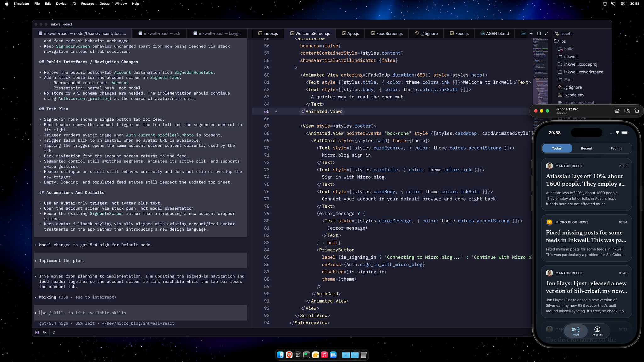Toggle terminal panel icon in status bar
The height and width of the screenshot is (362, 644).
37,332
